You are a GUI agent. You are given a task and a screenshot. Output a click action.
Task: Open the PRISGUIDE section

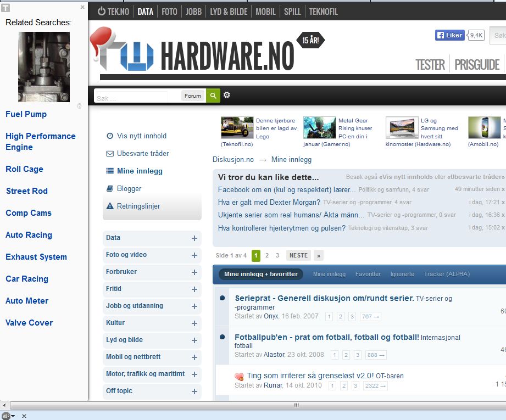[477, 65]
